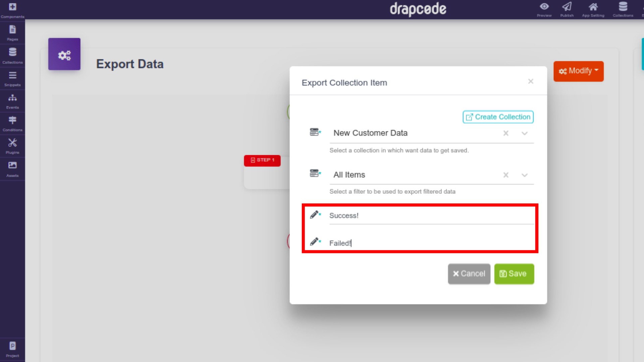This screenshot has height=362, width=644.
Task: Open the Components panel in sidebar
Action: 12,10
